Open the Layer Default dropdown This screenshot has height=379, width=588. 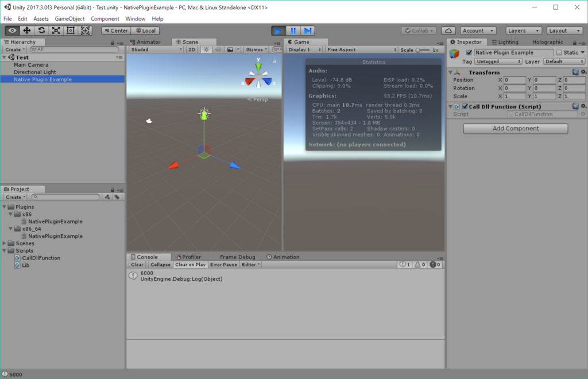pos(564,61)
